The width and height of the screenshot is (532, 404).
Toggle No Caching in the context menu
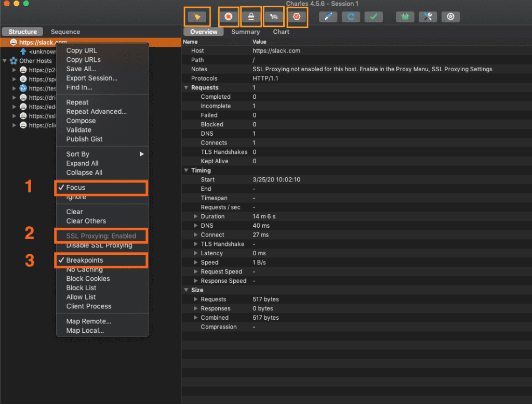(x=85, y=269)
